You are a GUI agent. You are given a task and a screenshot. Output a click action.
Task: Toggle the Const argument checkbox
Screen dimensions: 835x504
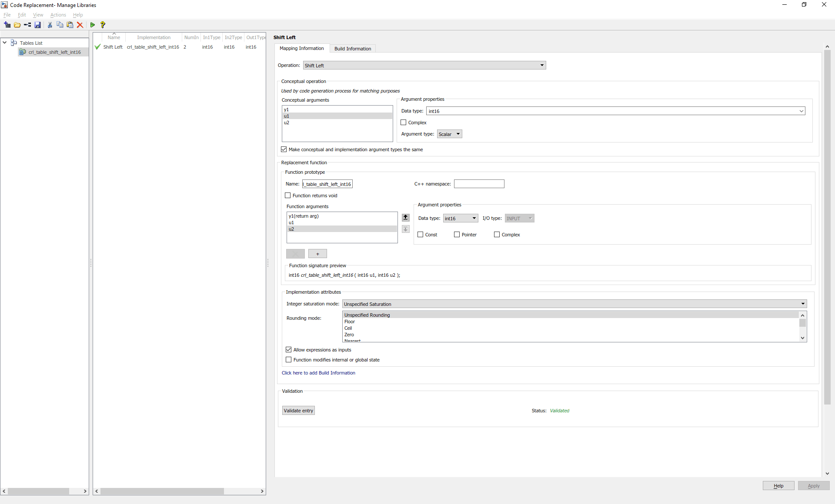421,235
